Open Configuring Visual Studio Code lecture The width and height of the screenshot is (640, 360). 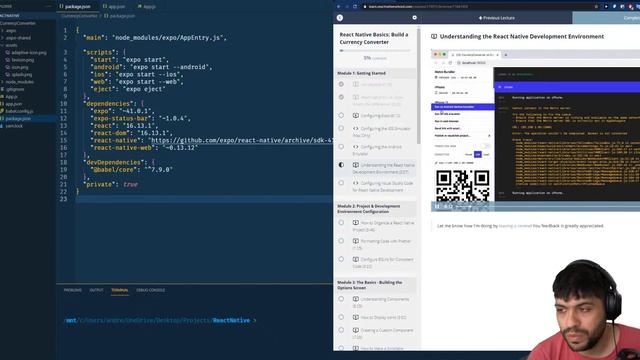(x=383, y=187)
